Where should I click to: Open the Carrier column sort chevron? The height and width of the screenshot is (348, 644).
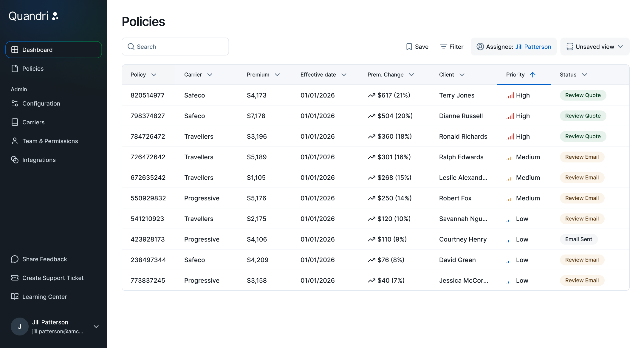(x=210, y=75)
